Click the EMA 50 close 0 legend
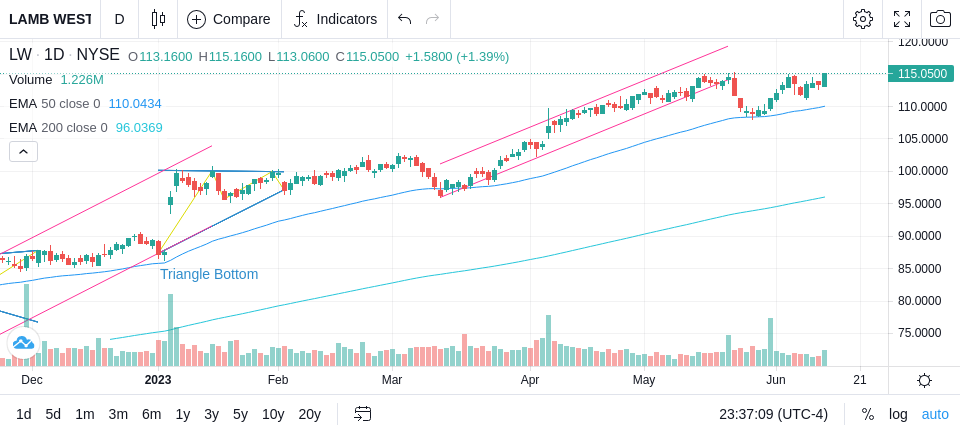 [x=54, y=104]
